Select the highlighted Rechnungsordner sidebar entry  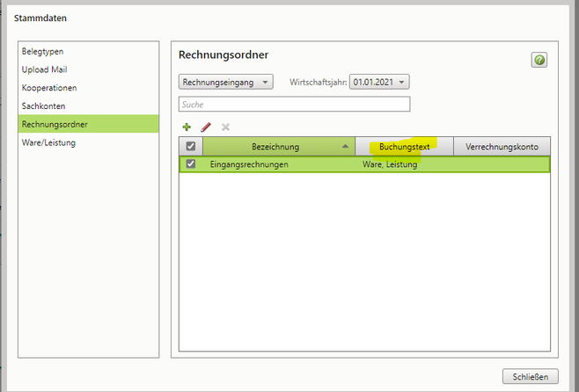(55, 124)
